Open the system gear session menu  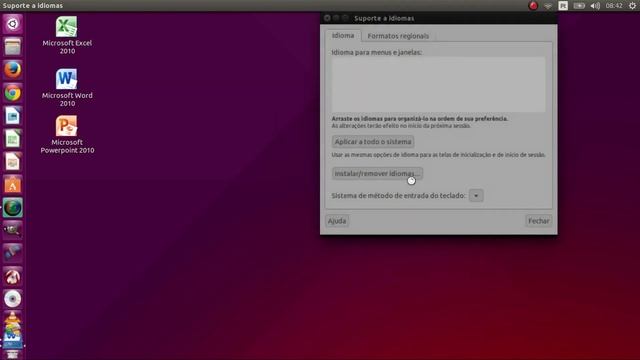[632, 6]
